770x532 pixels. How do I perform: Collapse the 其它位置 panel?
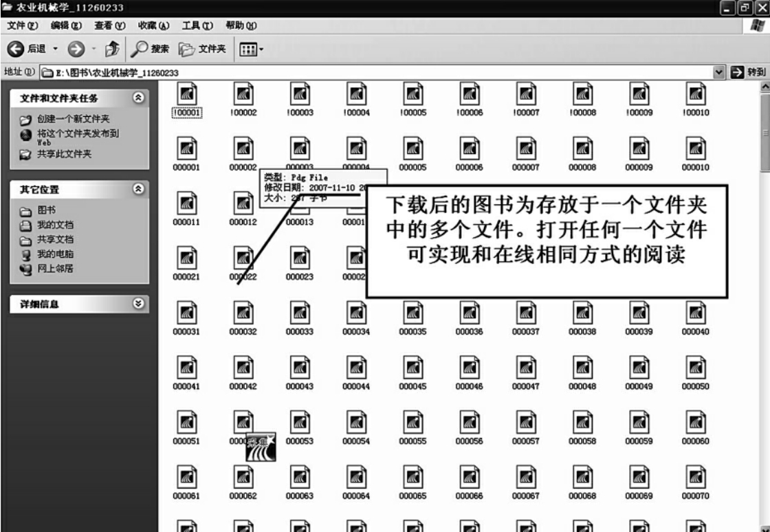point(138,189)
